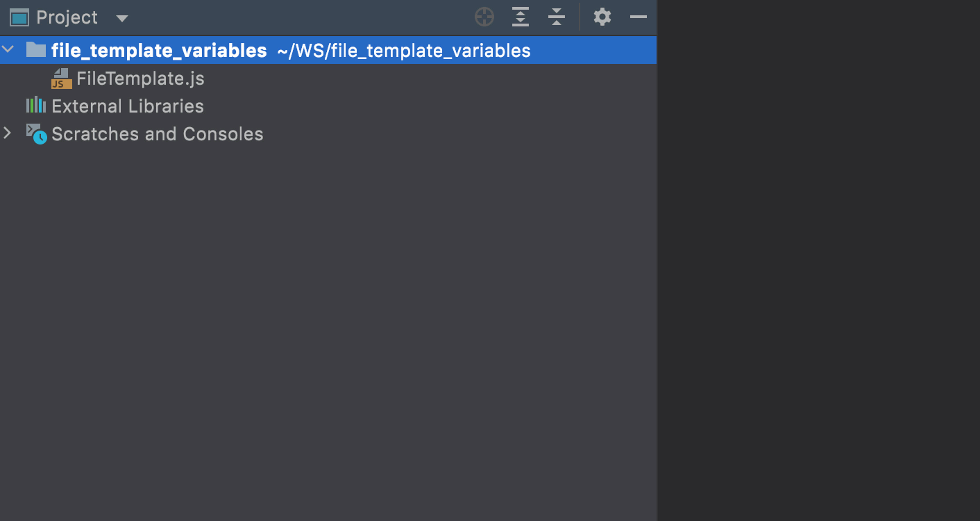This screenshot has height=521, width=980.
Task: Click the Collapse All icon in toolbar
Action: 556,17
